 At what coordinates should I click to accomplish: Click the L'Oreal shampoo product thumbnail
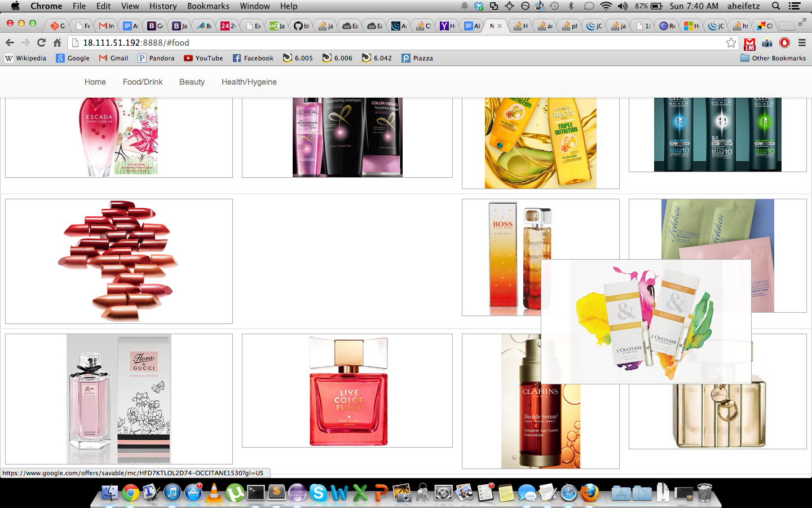(347, 137)
